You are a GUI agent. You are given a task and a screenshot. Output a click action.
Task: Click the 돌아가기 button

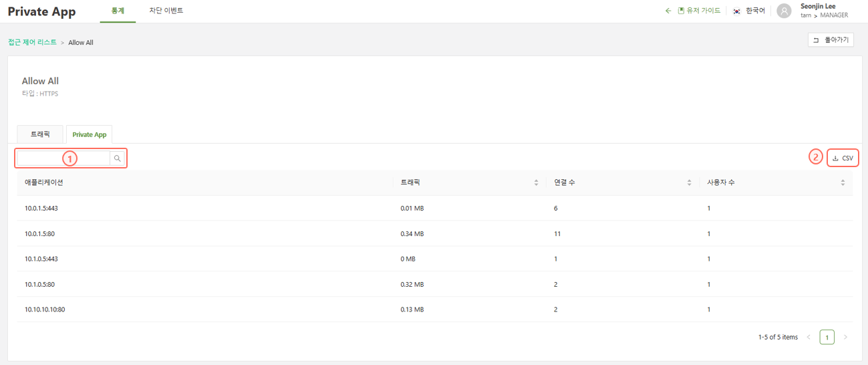tap(831, 40)
